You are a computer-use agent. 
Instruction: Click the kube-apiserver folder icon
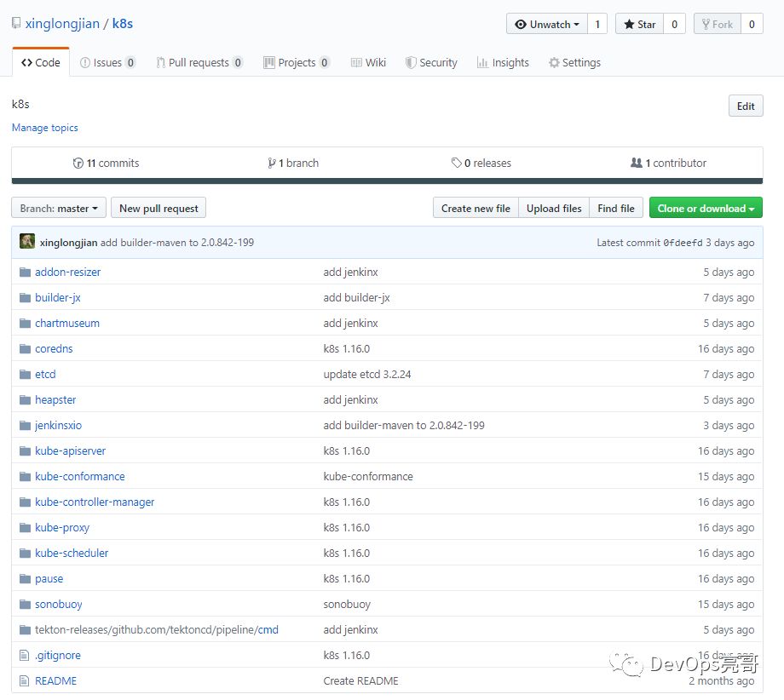click(25, 450)
